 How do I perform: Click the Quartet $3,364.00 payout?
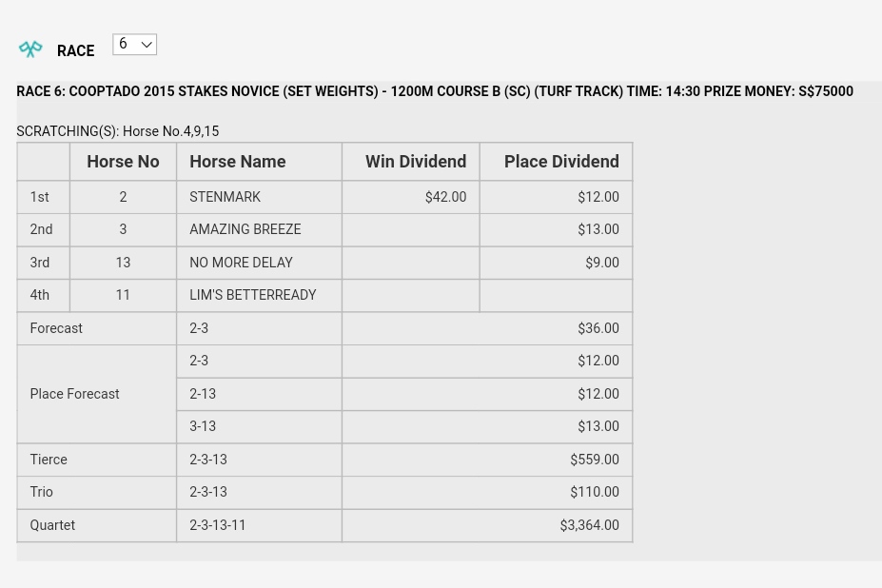[589, 525]
